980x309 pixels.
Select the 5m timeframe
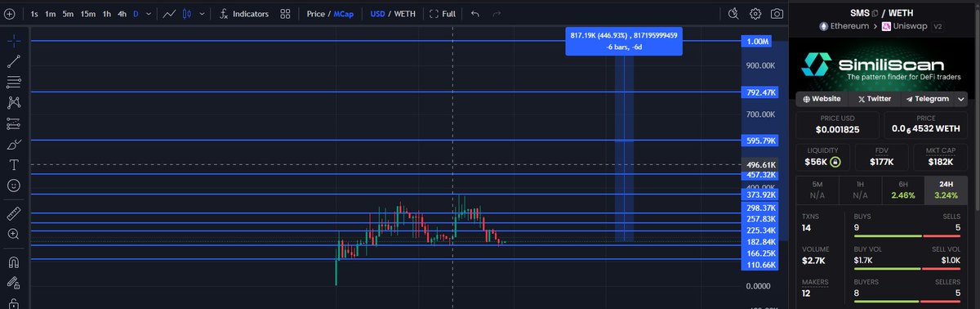(68, 14)
